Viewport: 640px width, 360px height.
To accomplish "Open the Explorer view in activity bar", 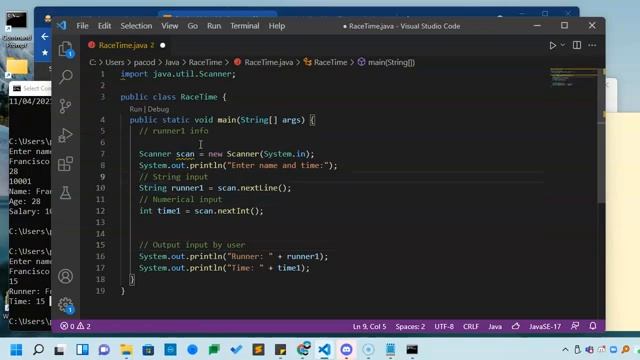I will click(x=65, y=49).
